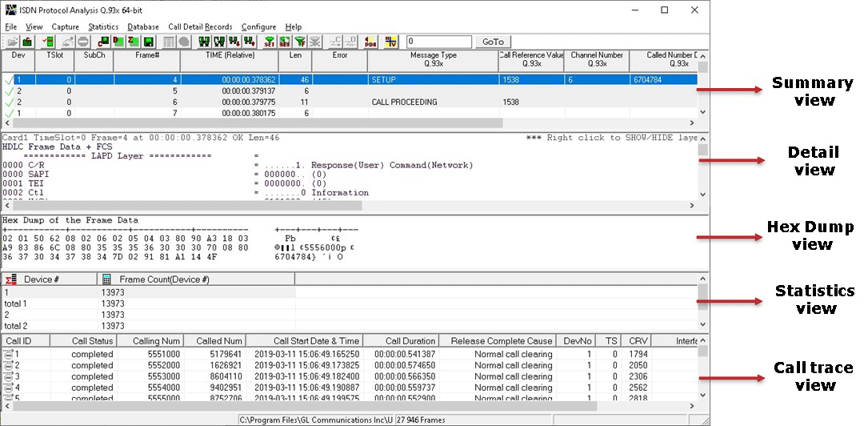Viewport: 868px width, 426px height.
Task: Open the File menu
Action: pos(10,26)
